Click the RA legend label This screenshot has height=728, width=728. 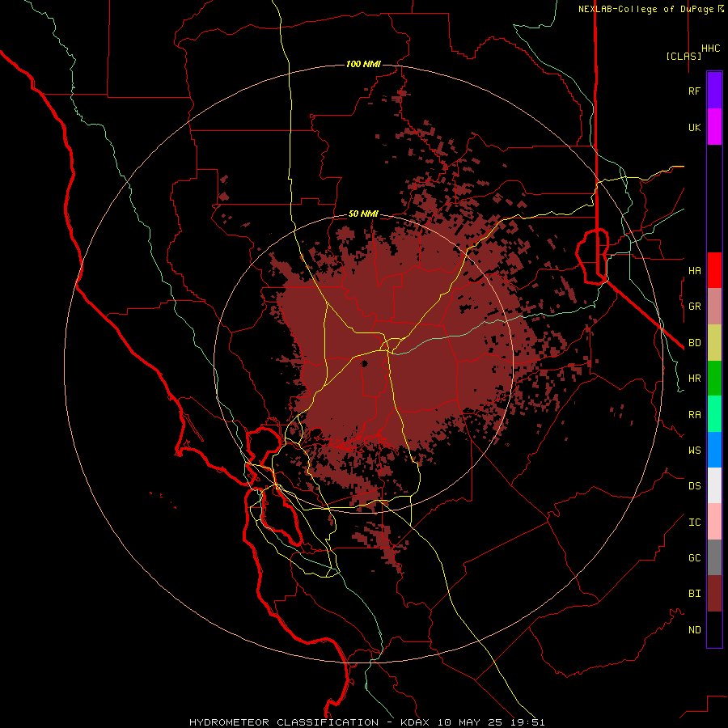coord(694,415)
